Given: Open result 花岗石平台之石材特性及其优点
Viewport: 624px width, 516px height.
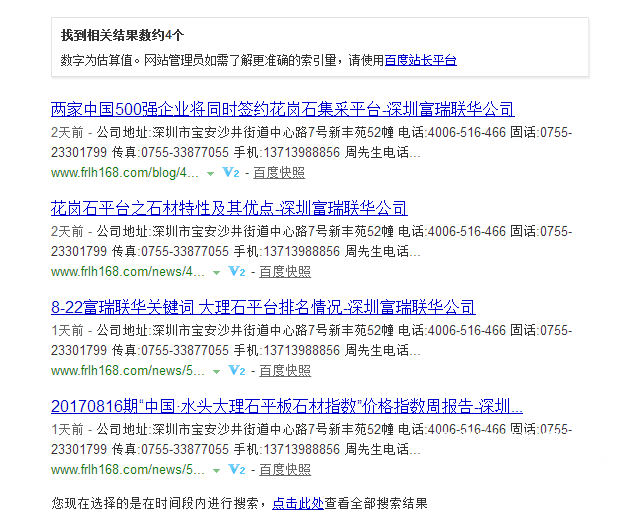Looking at the screenshot, I should (x=229, y=208).
